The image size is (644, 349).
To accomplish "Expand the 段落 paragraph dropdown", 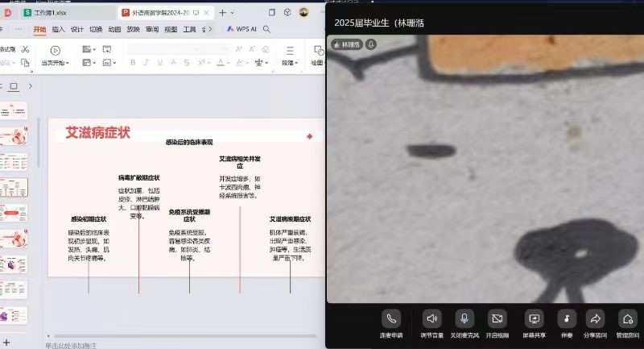I will click(288, 63).
